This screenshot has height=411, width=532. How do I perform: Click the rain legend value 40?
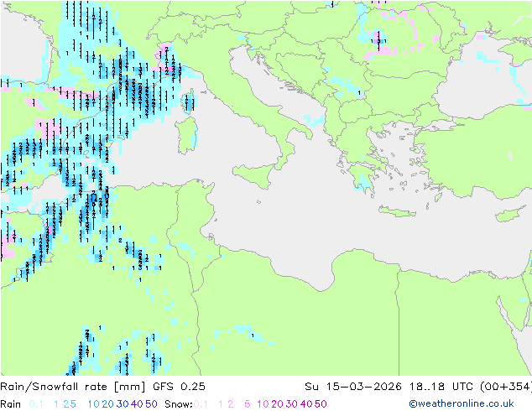[x=137, y=404]
